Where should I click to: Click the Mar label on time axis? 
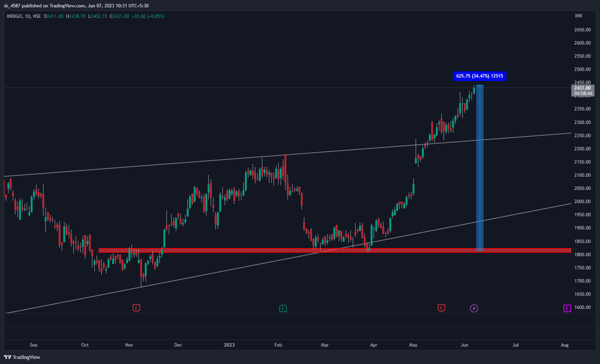[x=325, y=345]
